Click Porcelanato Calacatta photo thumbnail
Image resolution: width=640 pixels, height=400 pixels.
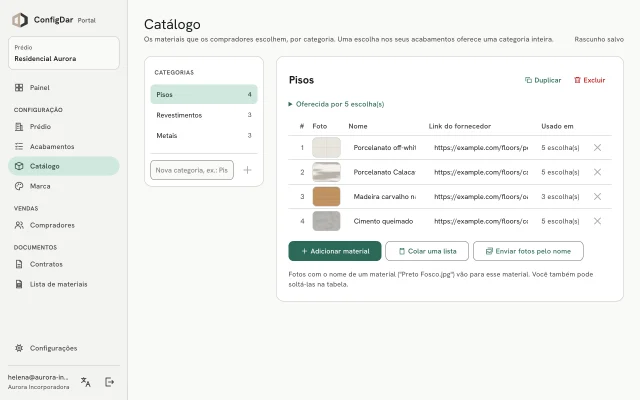click(x=327, y=172)
